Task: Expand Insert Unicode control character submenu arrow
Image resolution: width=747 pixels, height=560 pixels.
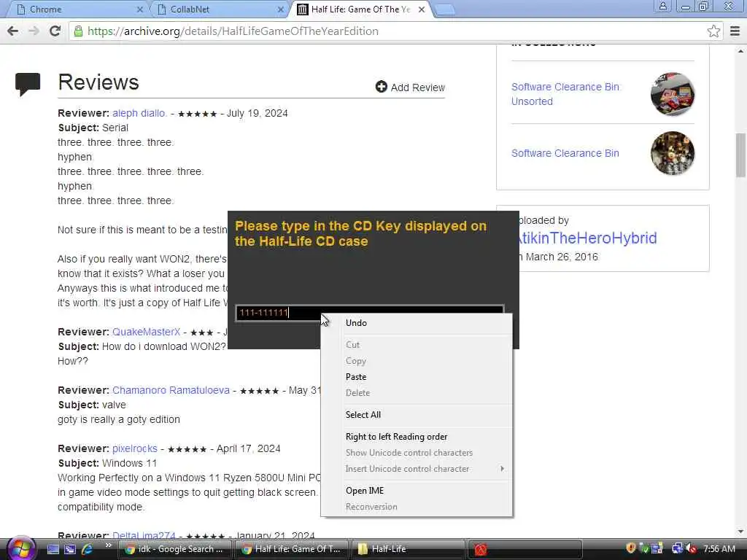Action: coord(502,469)
